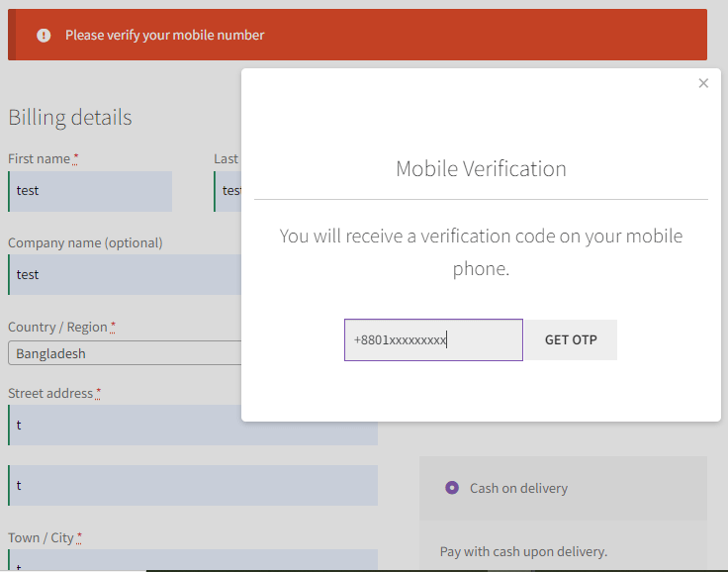Click 'Pay with cash upon delivery.' text
728x572 pixels.
[x=523, y=551]
